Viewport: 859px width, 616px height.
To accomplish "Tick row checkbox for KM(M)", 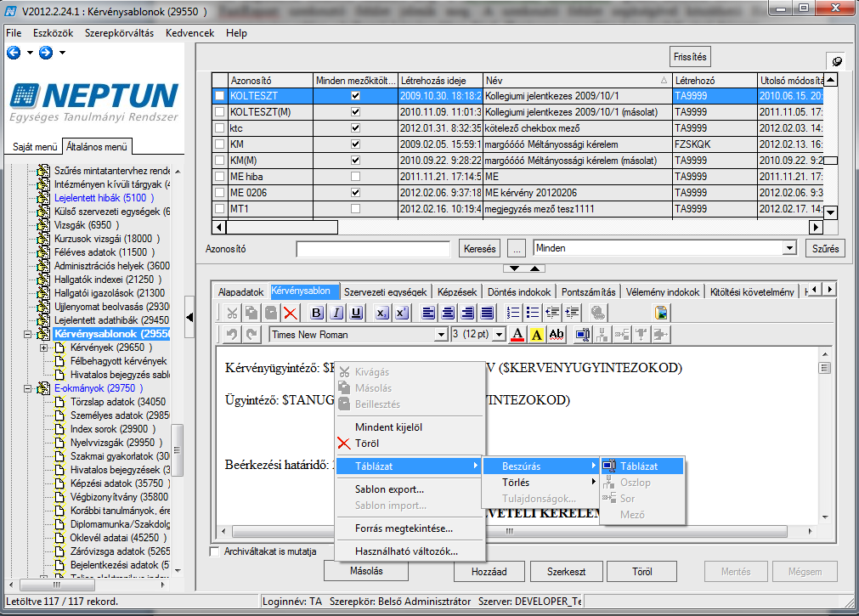I will click(x=220, y=161).
